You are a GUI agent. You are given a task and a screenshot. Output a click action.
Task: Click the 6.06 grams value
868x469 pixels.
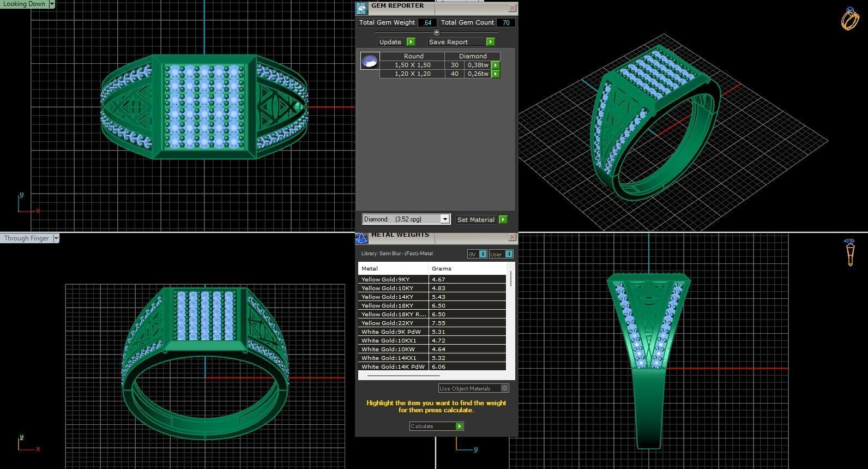click(x=438, y=366)
